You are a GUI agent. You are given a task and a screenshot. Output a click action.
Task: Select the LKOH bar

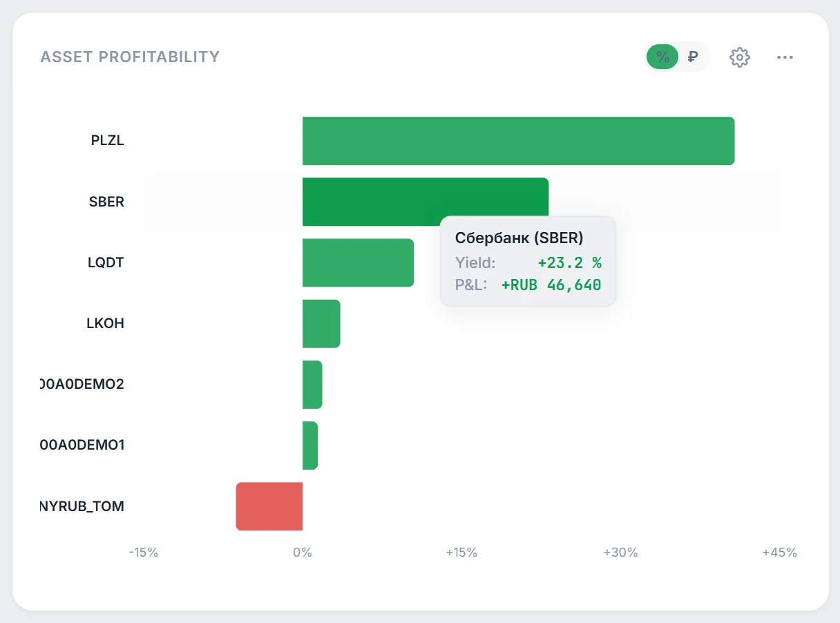click(x=321, y=323)
